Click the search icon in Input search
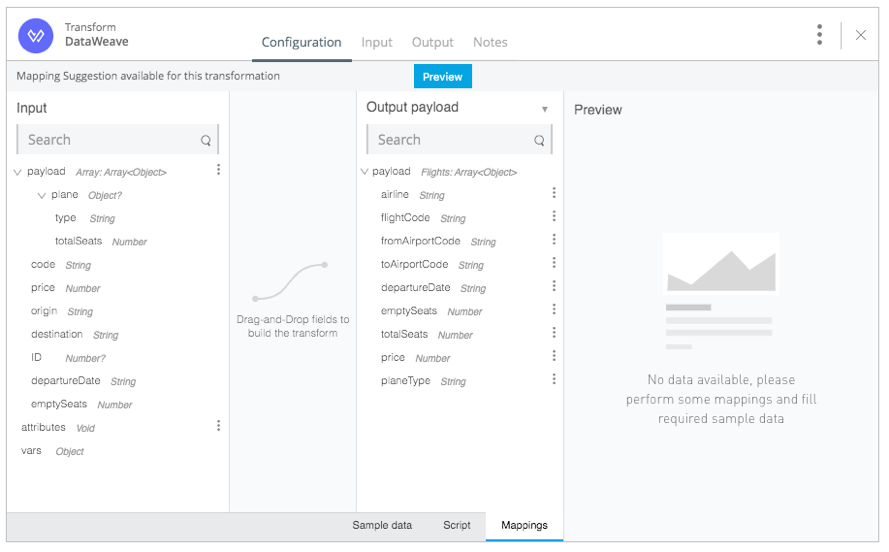 pyautogui.click(x=205, y=141)
